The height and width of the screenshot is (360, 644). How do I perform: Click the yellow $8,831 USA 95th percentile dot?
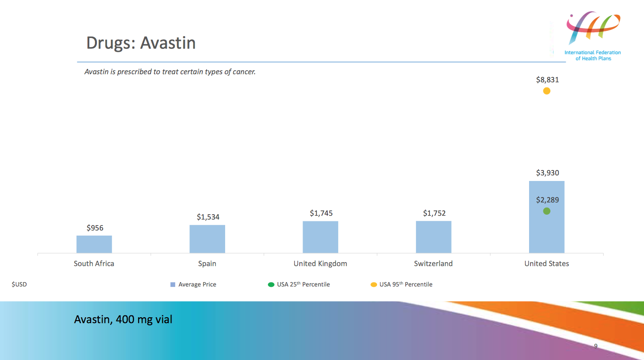(547, 91)
